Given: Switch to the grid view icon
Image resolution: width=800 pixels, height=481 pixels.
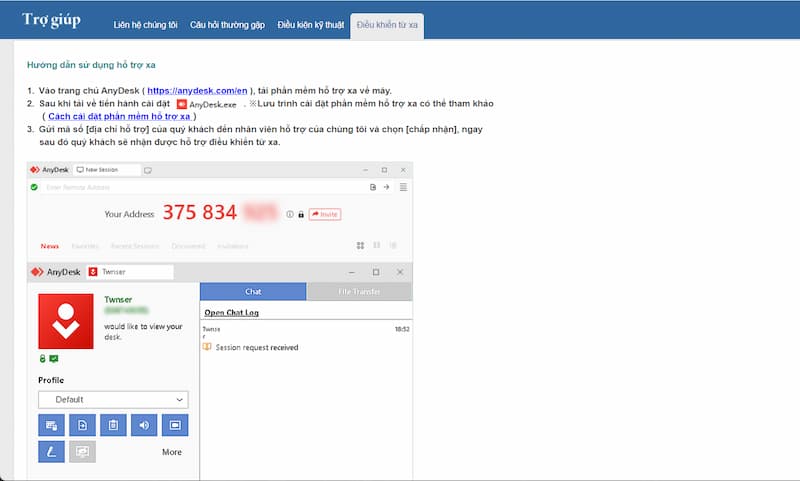Looking at the screenshot, I should pos(360,245).
